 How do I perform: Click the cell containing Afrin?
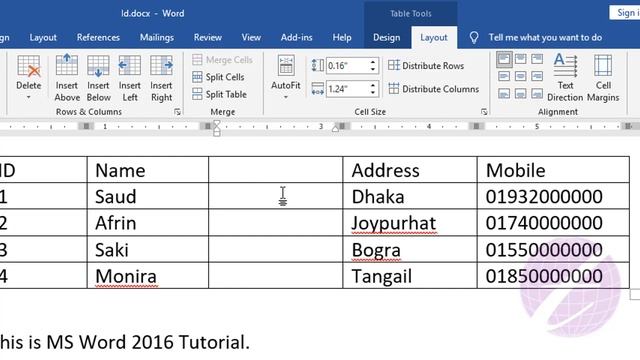coord(148,223)
